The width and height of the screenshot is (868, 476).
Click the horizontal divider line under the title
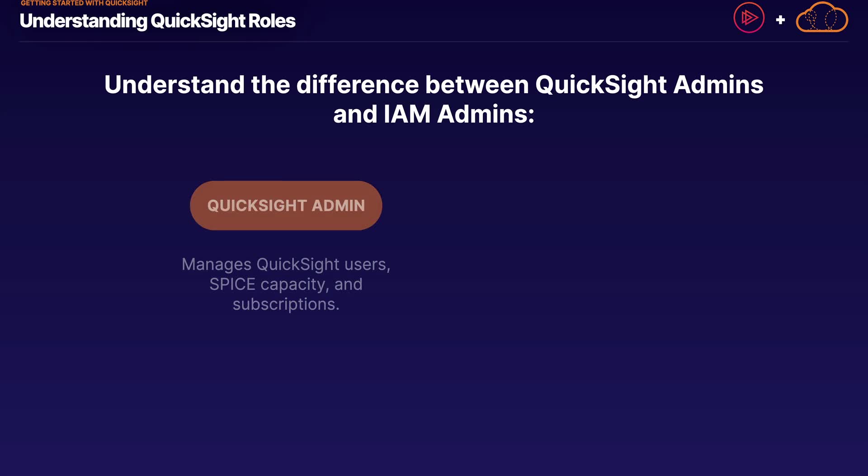(x=434, y=42)
